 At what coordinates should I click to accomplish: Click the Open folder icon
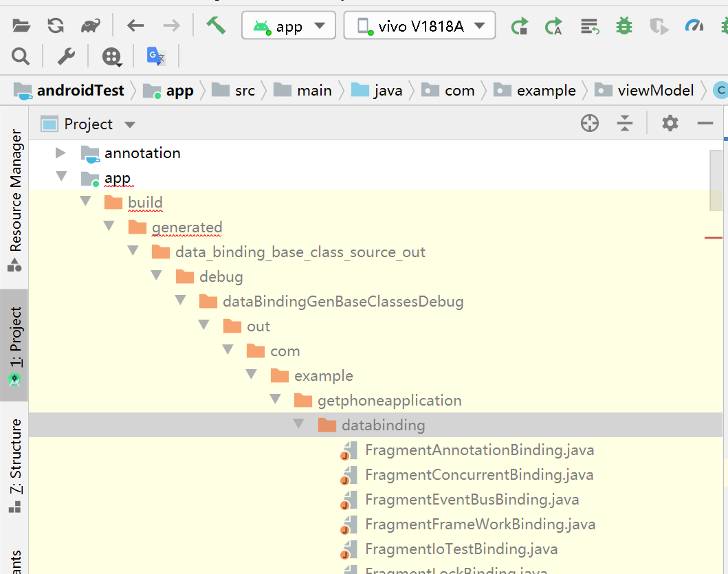point(21,25)
